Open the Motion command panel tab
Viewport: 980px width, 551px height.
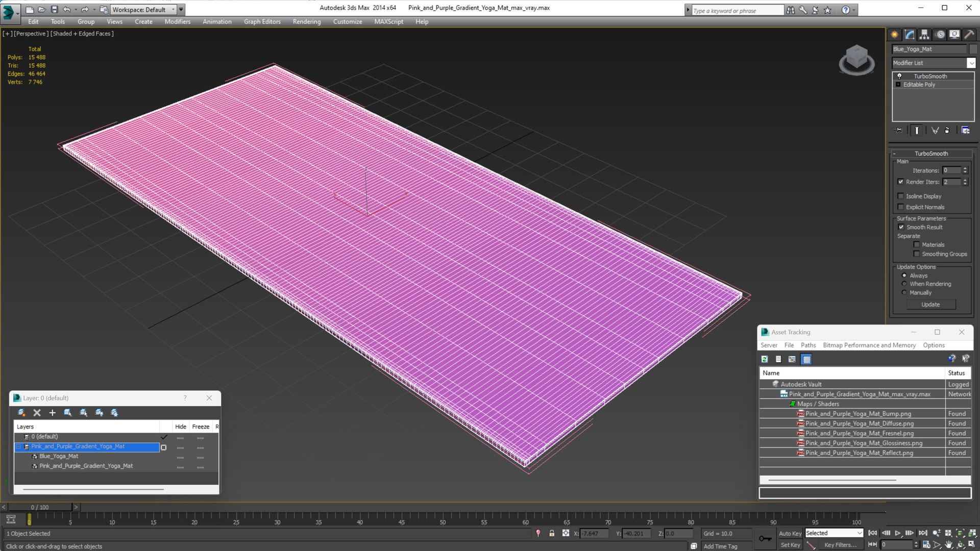click(940, 35)
